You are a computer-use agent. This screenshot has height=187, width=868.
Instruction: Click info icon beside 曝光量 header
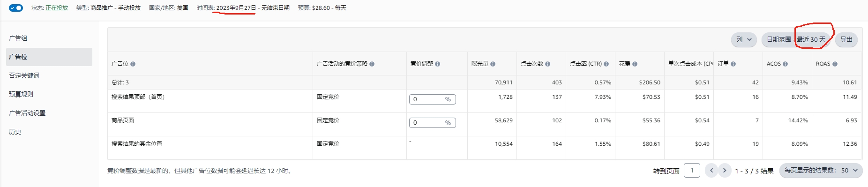[493, 64]
